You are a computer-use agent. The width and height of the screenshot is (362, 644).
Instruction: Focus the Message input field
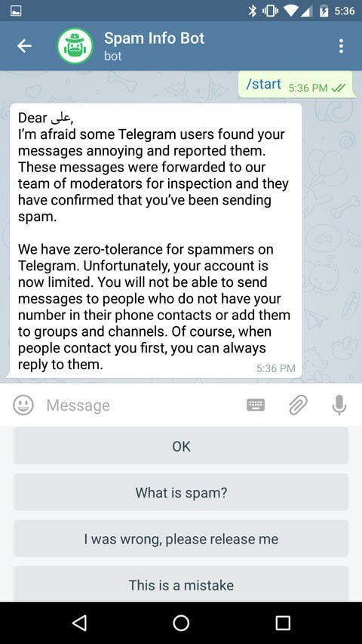140,405
